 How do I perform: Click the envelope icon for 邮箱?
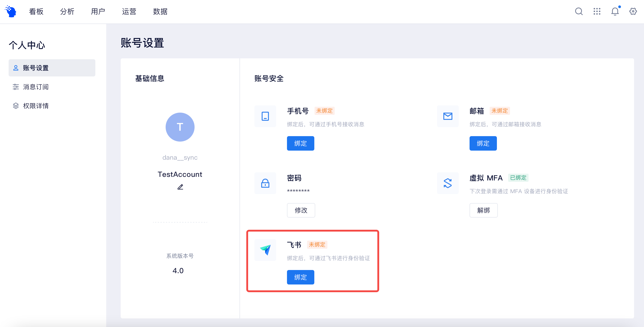pos(448,116)
